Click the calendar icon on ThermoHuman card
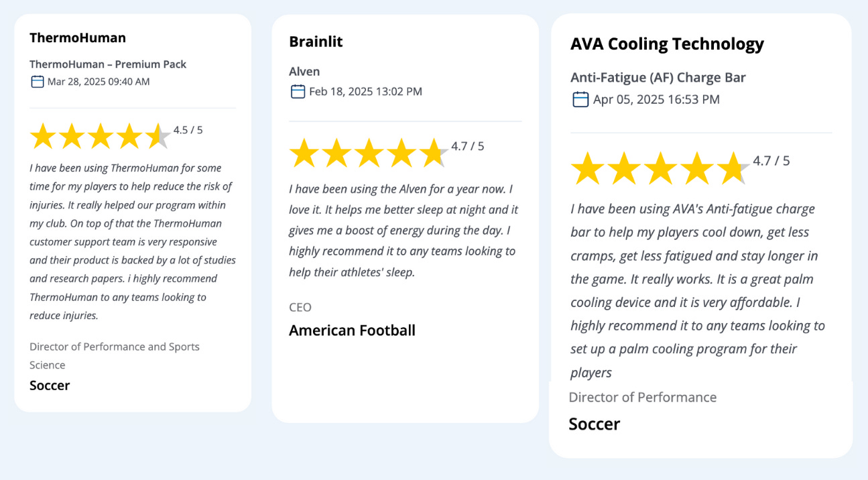The width and height of the screenshot is (868, 480). [x=38, y=82]
